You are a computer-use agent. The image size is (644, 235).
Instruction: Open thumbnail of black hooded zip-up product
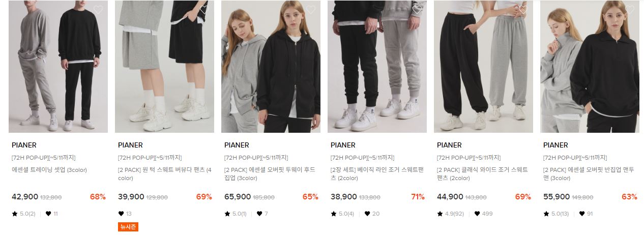click(x=271, y=67)
